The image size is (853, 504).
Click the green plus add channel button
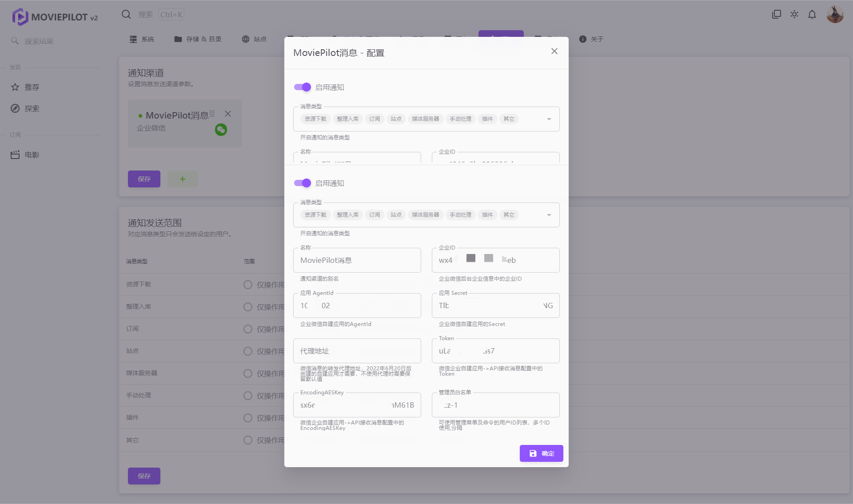[182, 179]
